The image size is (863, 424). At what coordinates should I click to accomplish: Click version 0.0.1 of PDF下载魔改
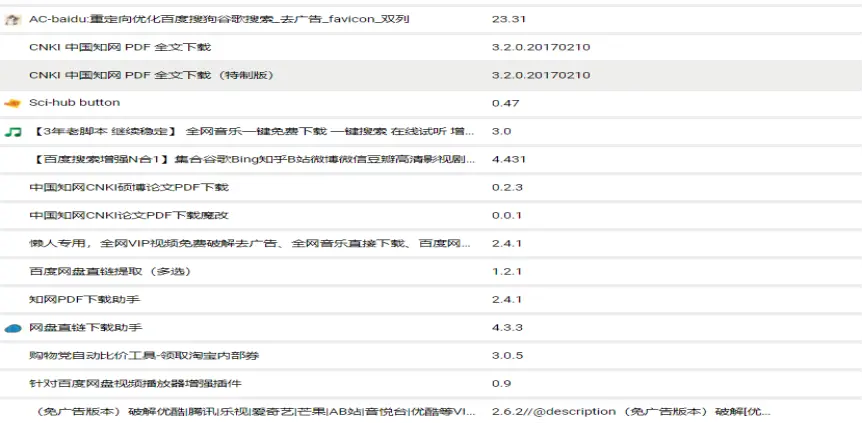506,216
